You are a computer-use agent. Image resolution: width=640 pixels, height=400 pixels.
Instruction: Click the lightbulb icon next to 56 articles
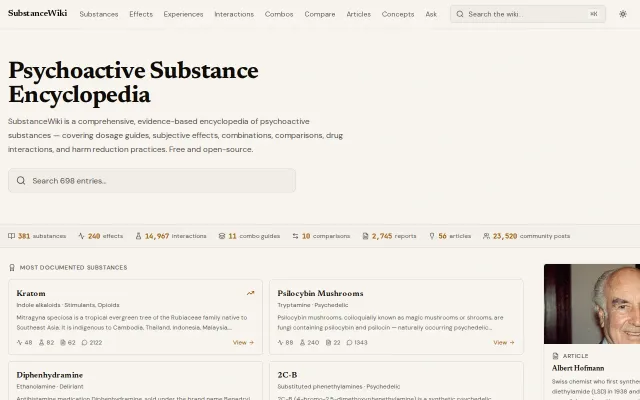432,236
